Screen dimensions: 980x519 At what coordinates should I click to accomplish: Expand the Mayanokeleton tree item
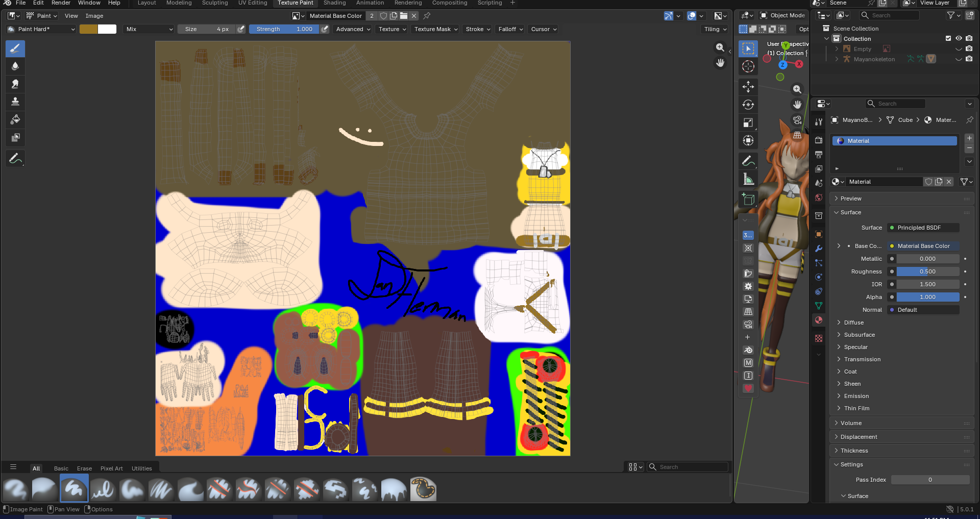837,59
